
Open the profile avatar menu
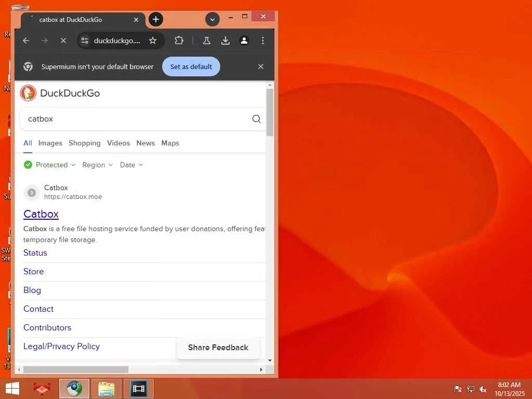click(x=244, y=41)
